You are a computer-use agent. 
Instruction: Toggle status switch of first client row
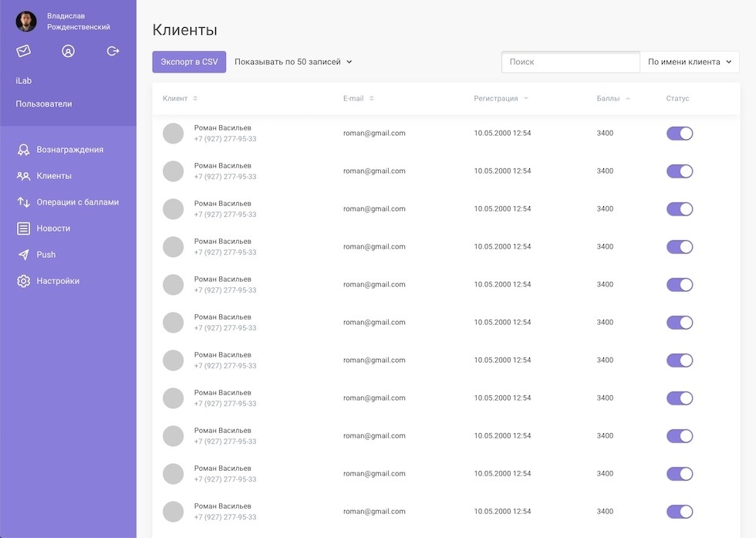click(680, 134)
